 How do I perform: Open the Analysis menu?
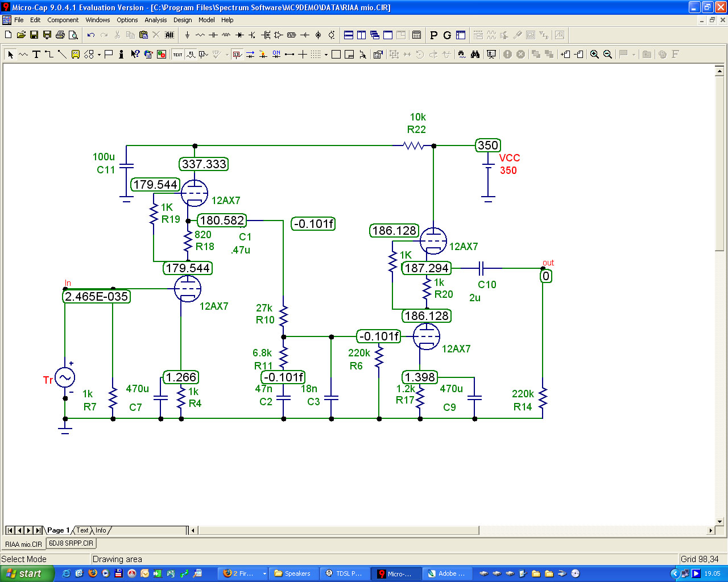tap(155, 20)
